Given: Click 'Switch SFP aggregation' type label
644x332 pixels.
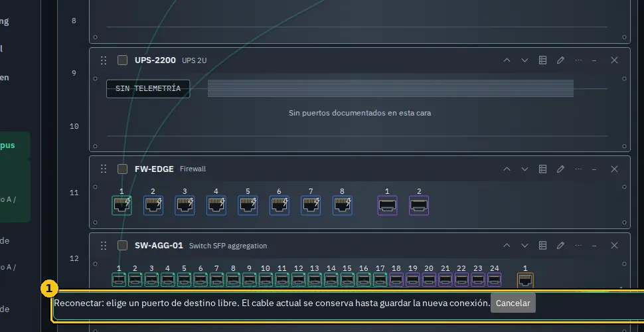Looking at the screenshot, I should coord(228,246).
